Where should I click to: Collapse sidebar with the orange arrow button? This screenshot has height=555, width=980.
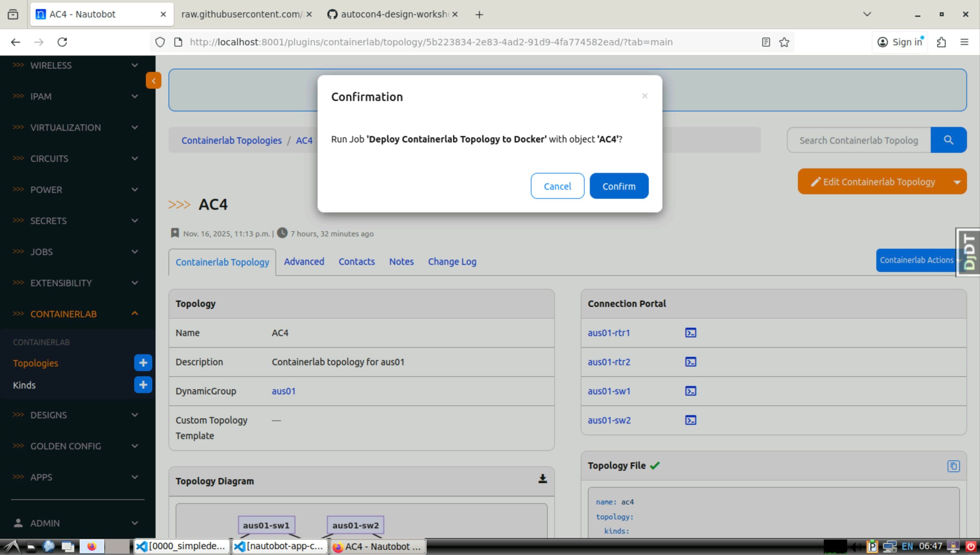[153, 80]
